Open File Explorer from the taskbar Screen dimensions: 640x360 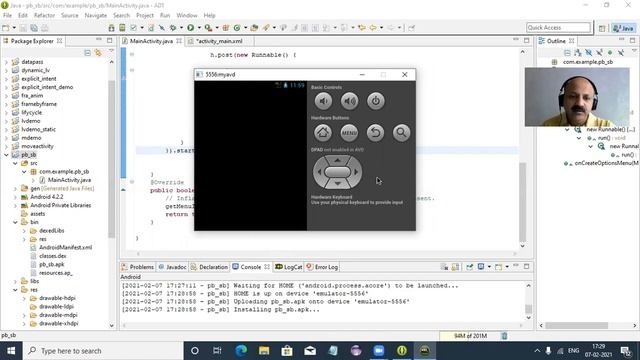click(x=264, y=351)
